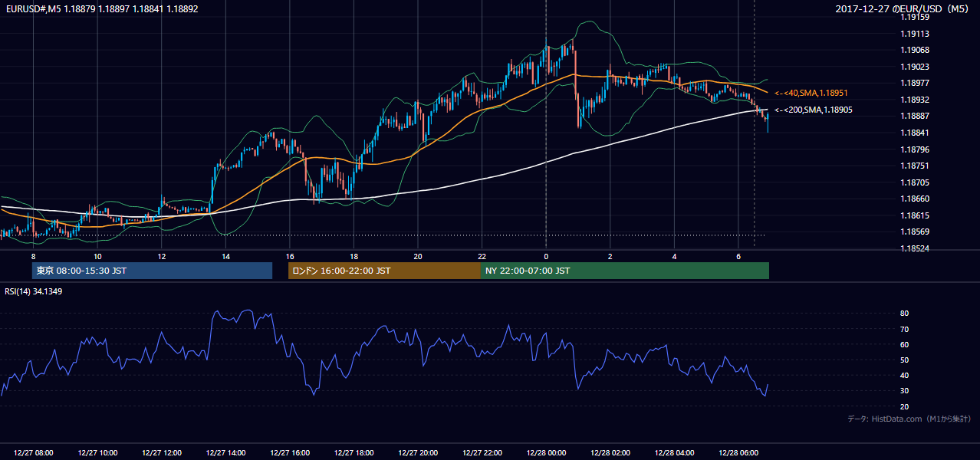This screenshot has height=460, width=980.
Task: Click the 12/28 00:00 time axis label
Action: point(546,453)
